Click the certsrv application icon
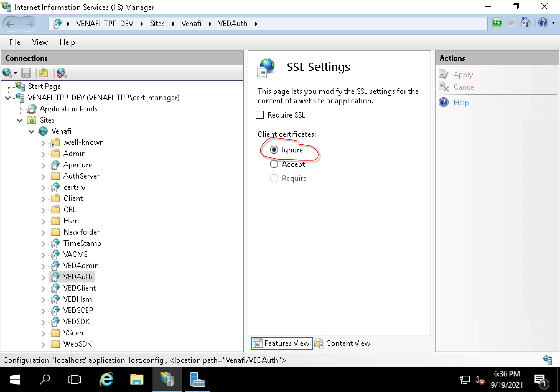 [x=55, y=187]
